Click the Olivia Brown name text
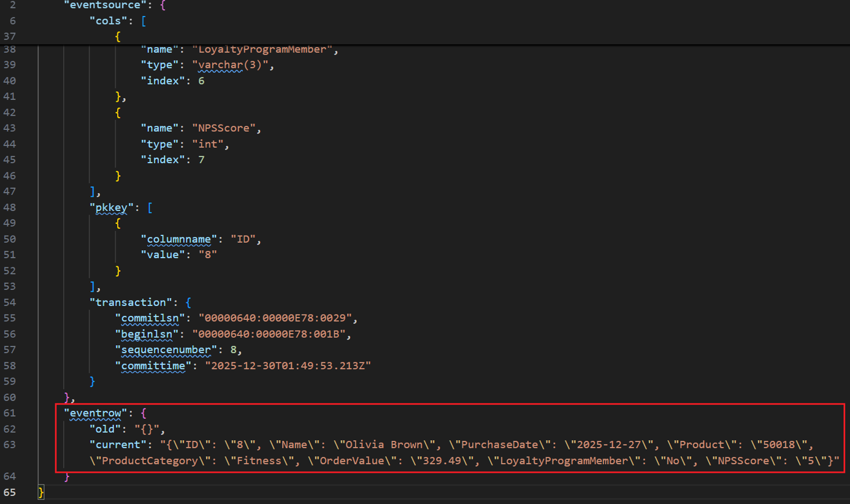This screenshot has height=504, width=850. pos(382,445)
